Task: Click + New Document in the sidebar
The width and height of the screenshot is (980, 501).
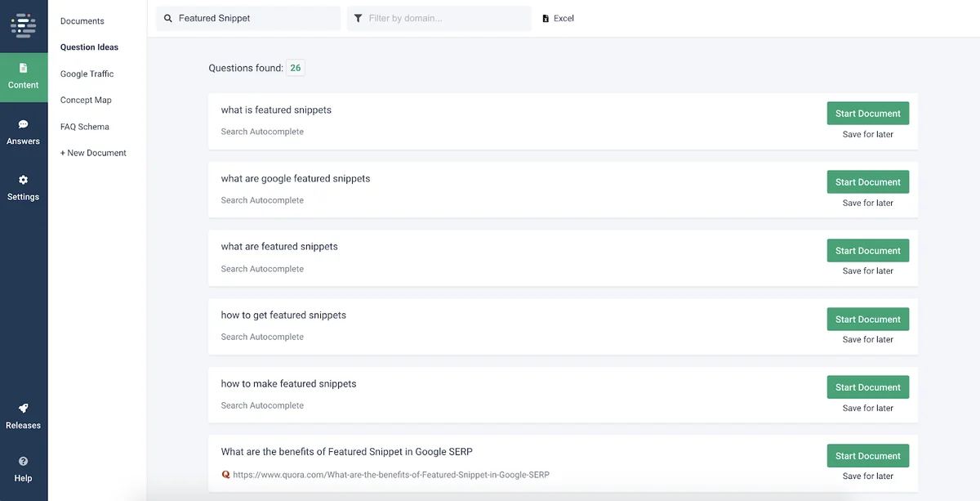Action: 93,153
